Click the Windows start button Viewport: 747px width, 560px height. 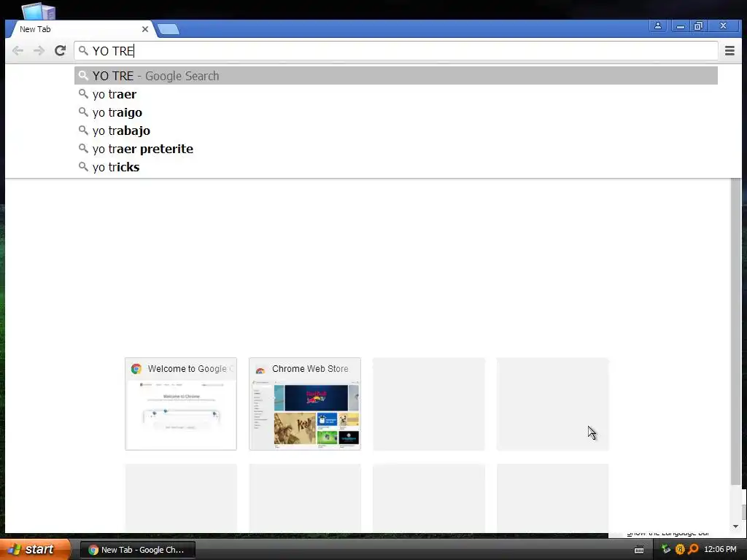34,549
